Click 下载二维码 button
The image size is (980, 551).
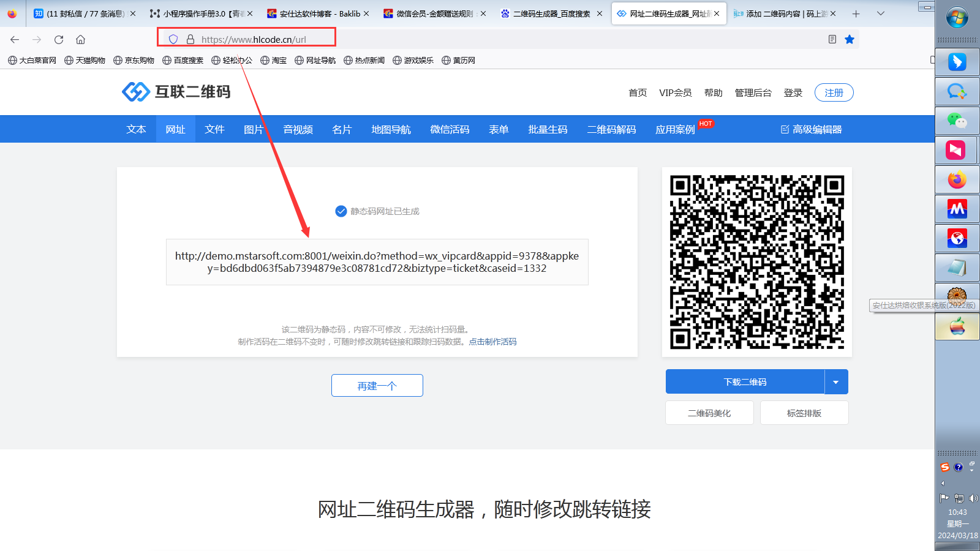745,381
